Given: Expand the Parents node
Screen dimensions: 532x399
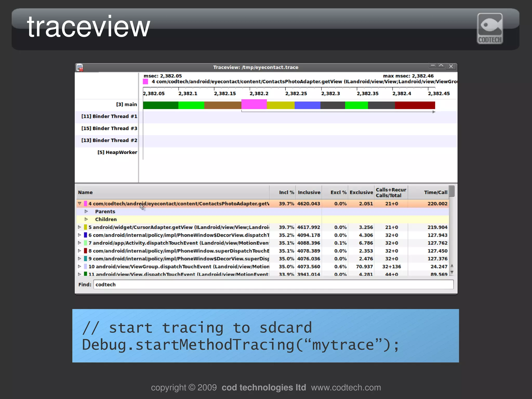Looking at the screenshot, I should pyautogui.click(x=86, y=211).
